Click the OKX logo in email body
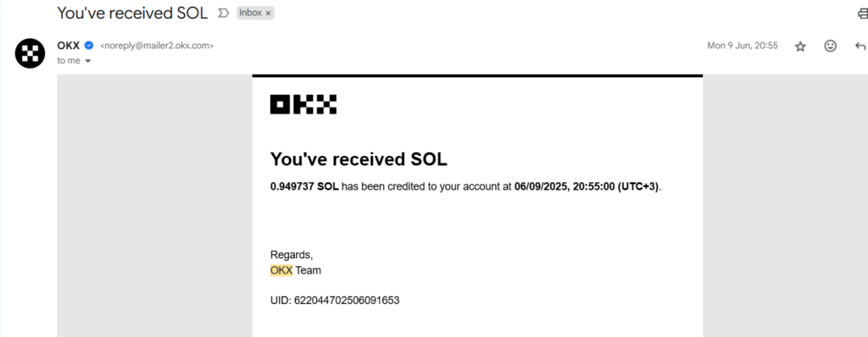 pyautogui.click(x=303, y=104)
